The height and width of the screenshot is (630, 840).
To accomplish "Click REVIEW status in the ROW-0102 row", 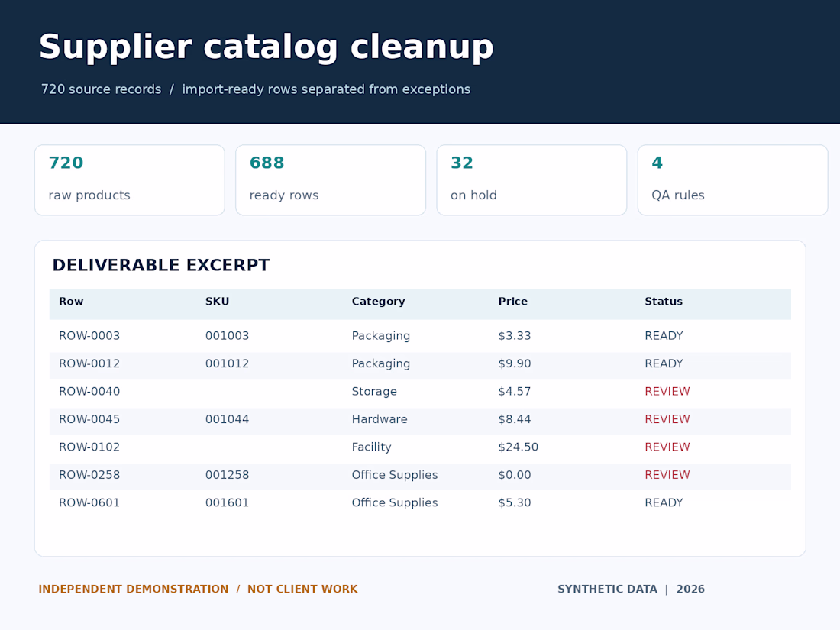I will tap(667, 447).
